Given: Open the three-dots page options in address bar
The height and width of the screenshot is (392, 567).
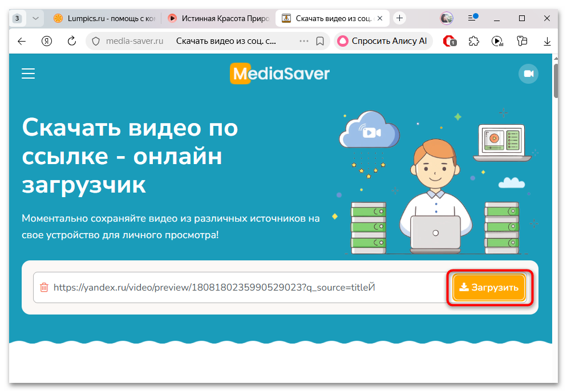Looking at the screenshot, I should [x=304, y=41].
